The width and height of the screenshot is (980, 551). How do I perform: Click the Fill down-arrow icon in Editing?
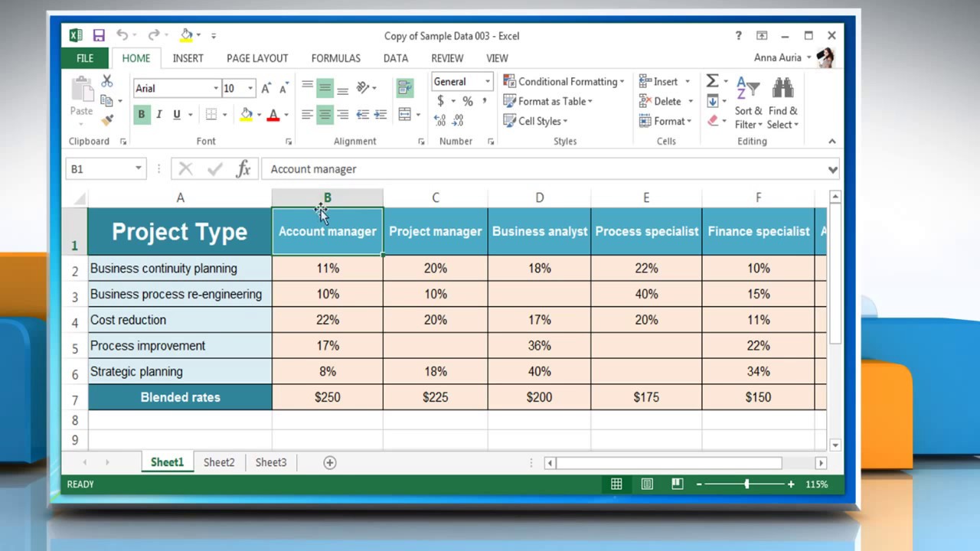click(x=712, y=101)
